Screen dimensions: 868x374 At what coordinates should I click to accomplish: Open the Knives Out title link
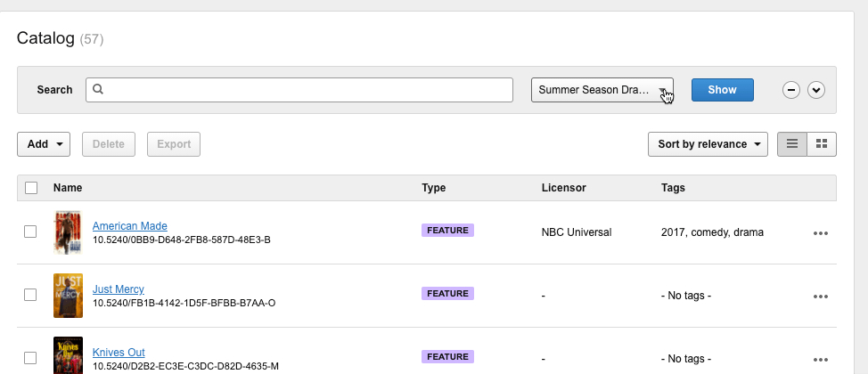[119, 353]
